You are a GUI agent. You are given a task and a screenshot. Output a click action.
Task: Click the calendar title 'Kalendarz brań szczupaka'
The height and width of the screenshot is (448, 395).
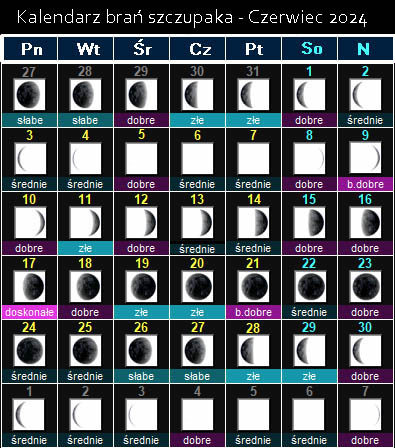[124, 17]
